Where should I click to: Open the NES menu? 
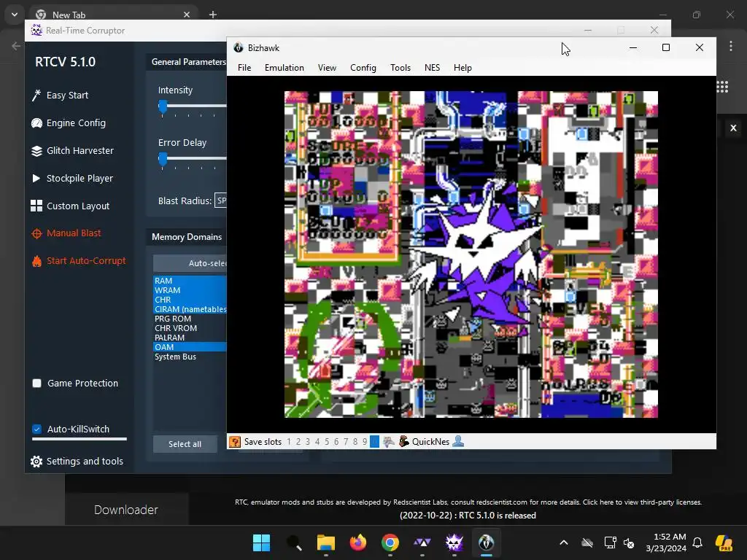tap(432, 68)
